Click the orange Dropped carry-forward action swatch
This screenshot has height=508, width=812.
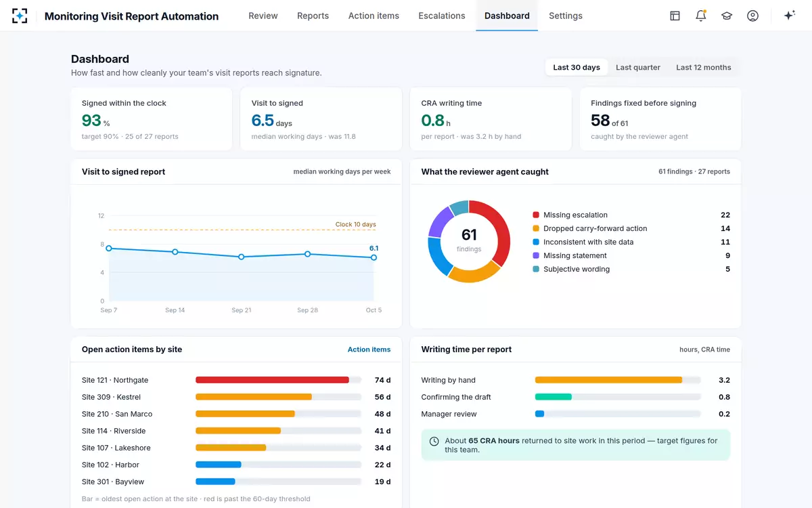click(x=536, y=228)
